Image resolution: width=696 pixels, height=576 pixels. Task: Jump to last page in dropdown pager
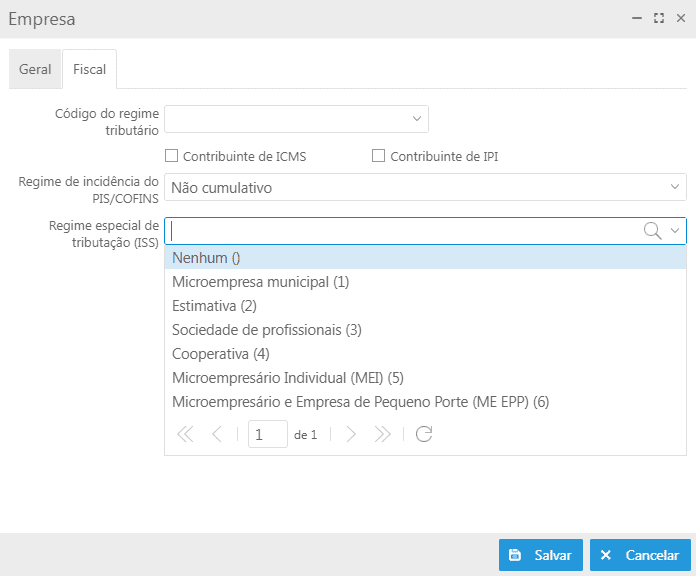(382, 434)
